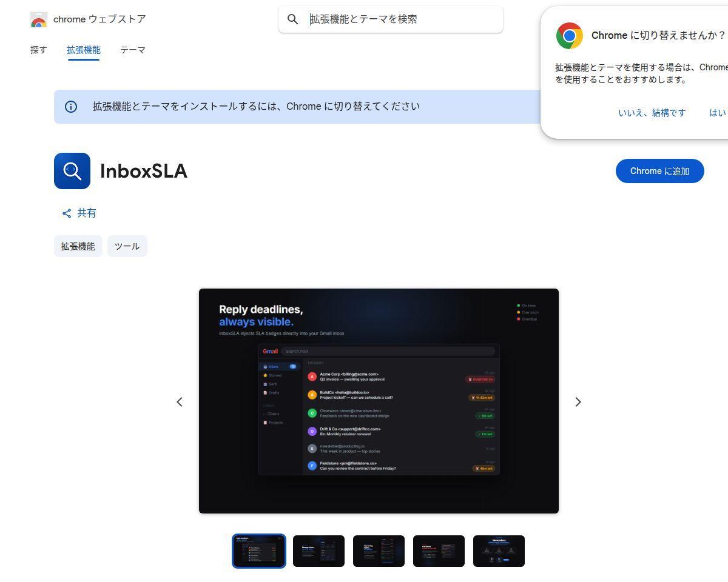Select the 拡張機能 tab
The image size is (728, 582).
tap(84, 50)
